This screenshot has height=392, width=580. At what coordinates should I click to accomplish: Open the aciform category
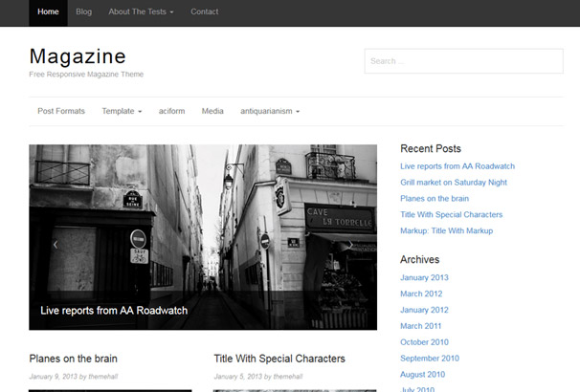(x=171, y=111)
